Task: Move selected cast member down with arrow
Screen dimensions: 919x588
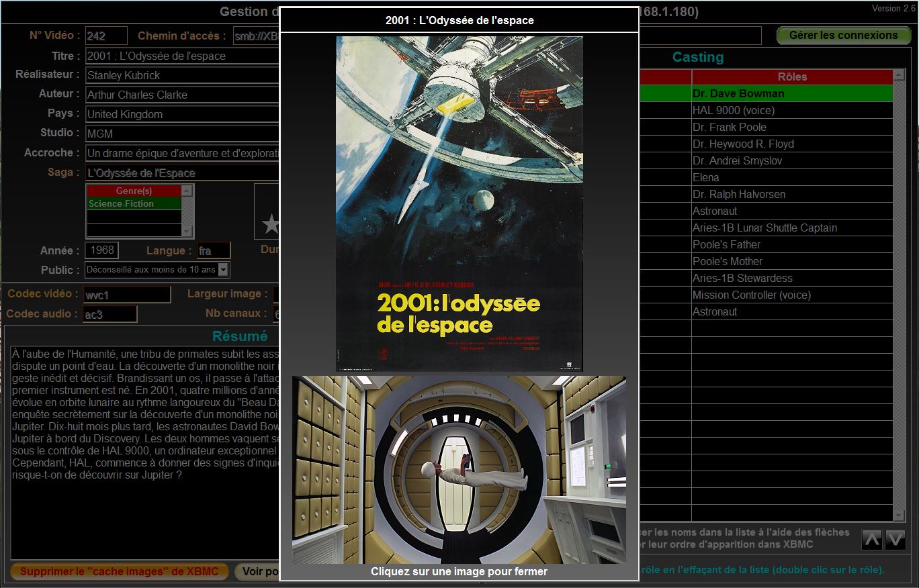Action: coord(895,539)
